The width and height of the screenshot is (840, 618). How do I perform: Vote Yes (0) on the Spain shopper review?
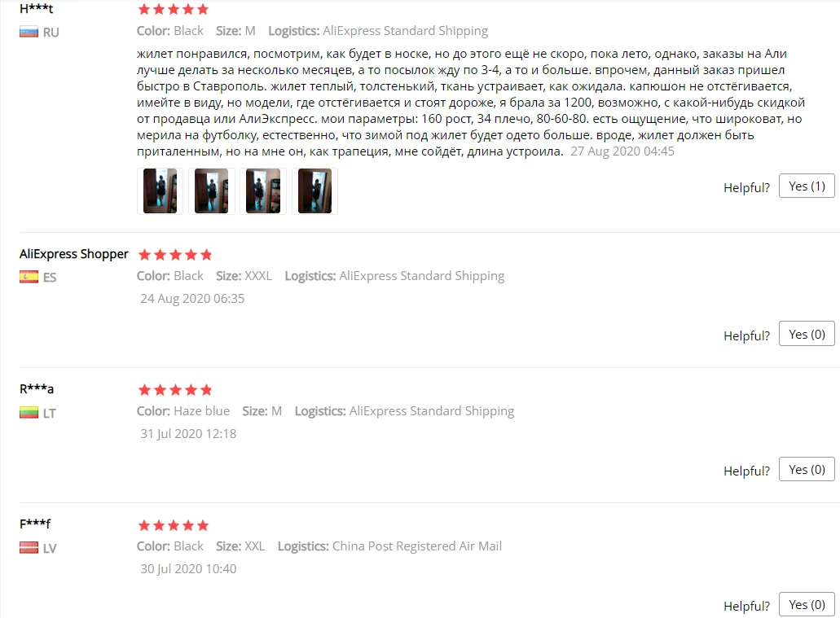click(x=807, y=334)
